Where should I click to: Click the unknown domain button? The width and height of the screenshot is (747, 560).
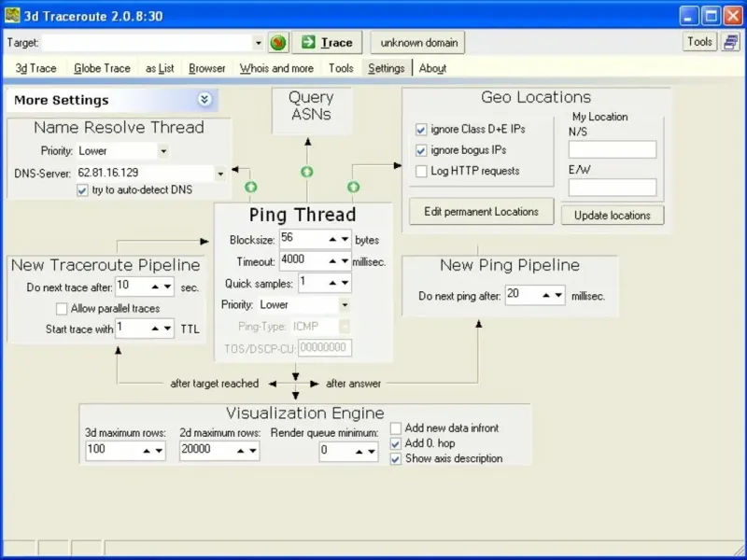(x=417, y=42)
